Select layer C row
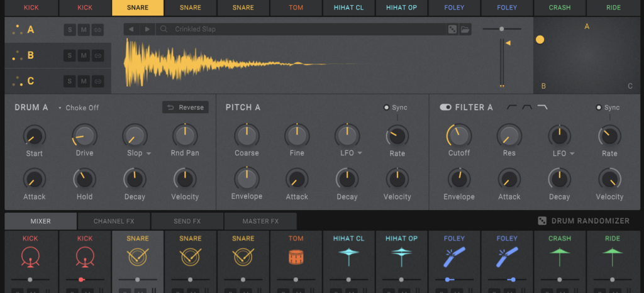 [x=58, y=81]
